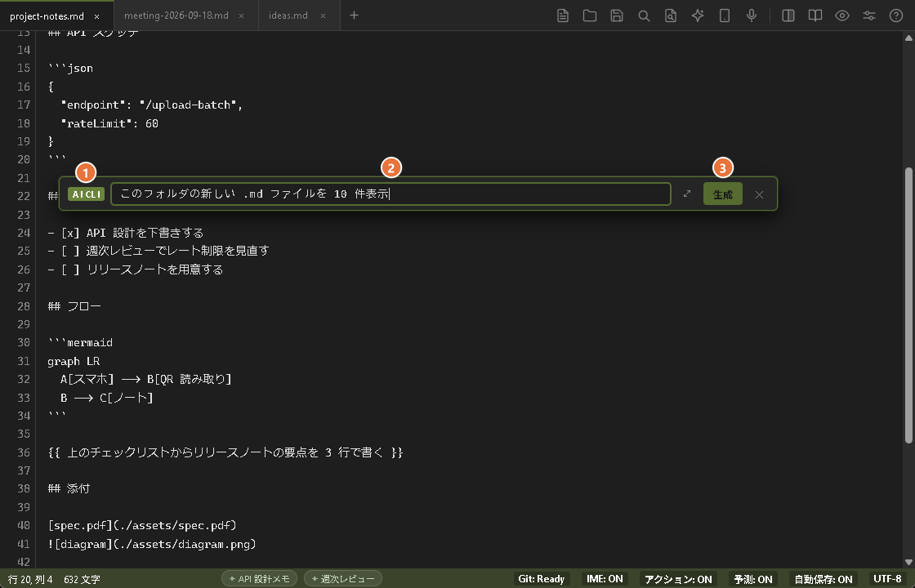Close the meeting-2026-09-18.md tab
Screen dimensions: 915x588
tap(241, 16)
